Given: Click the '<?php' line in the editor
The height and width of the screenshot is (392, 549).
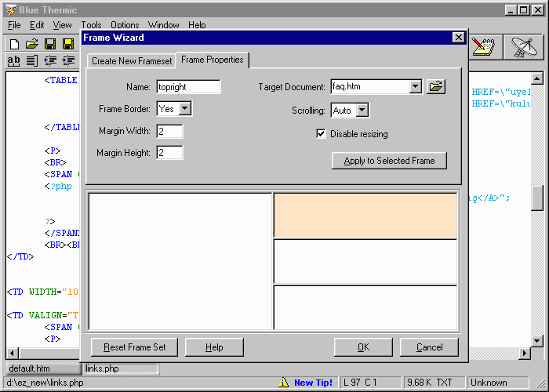Looking at the screenshot, I should coord(58,187).
